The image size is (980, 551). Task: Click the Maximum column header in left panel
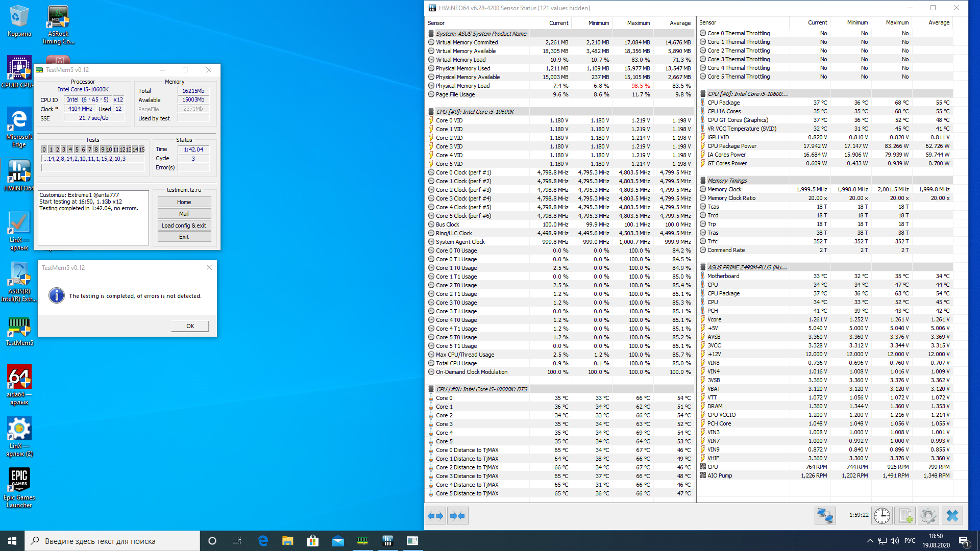(638, 23)
